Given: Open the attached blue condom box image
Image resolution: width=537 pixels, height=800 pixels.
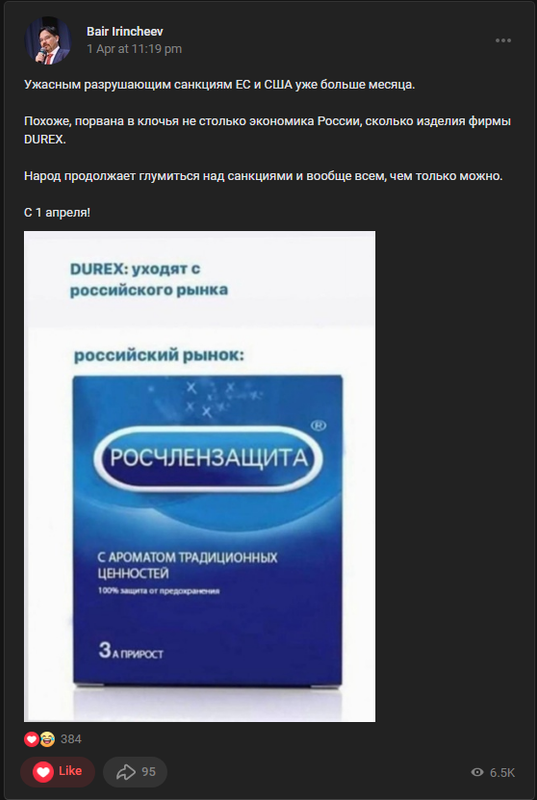Looking at the screenshot, I should (199, 476).
